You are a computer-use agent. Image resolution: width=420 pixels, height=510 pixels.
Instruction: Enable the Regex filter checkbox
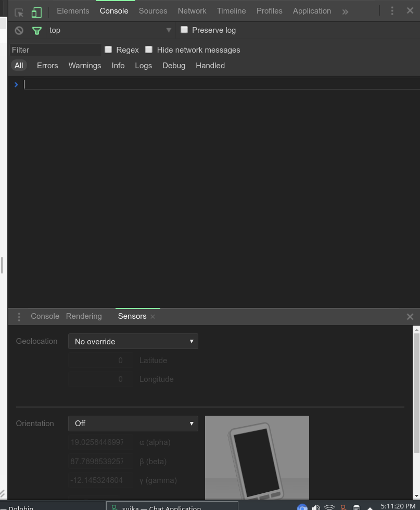(x=108, y=49)
